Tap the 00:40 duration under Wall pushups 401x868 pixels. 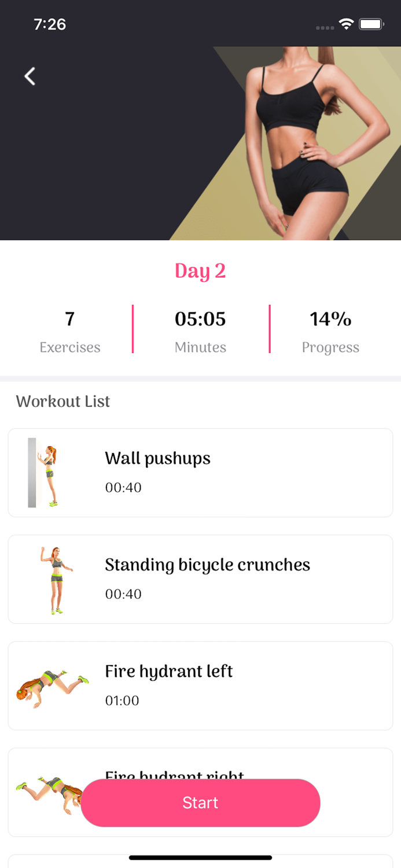tap(123, 488)
